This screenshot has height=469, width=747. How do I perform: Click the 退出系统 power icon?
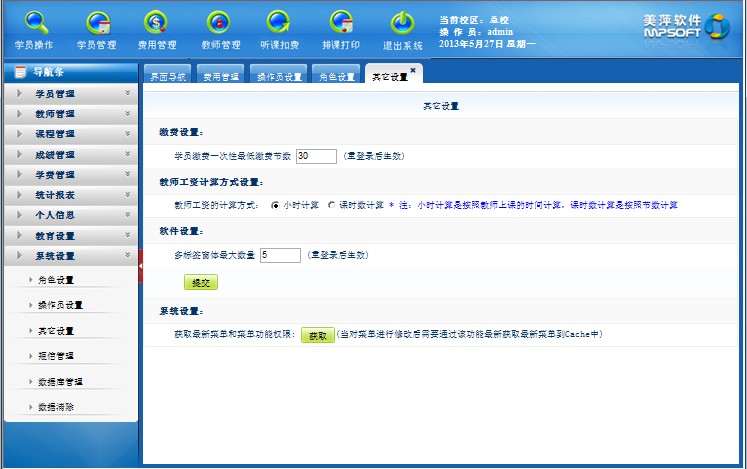coord(402,22)
